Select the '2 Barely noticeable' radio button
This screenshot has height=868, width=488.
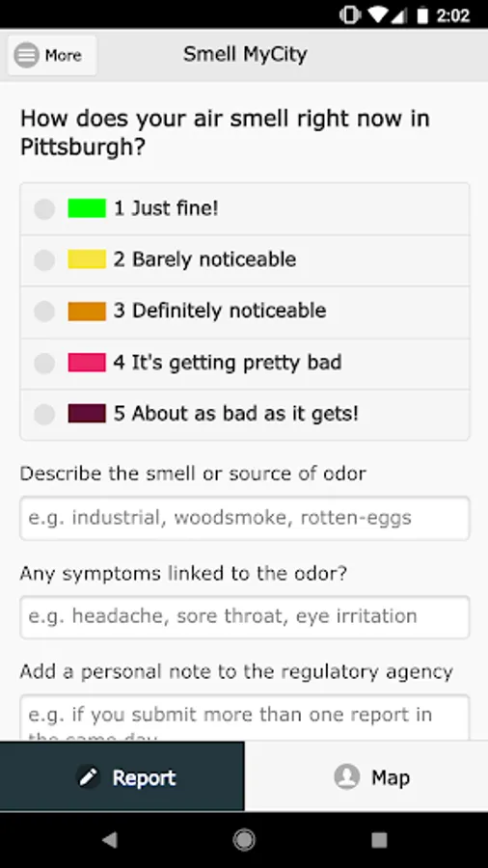[x=44, y=260]
